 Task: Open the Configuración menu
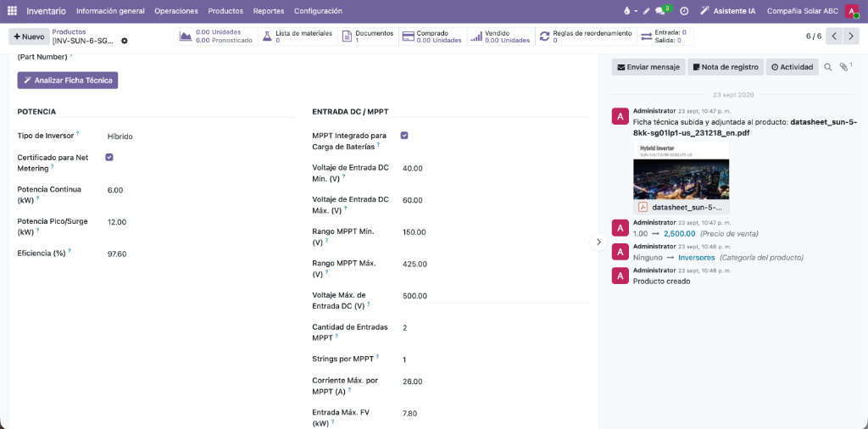(318, 11)
